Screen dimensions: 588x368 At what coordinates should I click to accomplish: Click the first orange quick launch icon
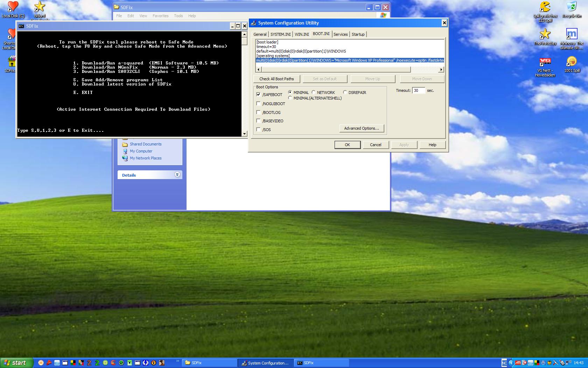(x=41, y=363)
